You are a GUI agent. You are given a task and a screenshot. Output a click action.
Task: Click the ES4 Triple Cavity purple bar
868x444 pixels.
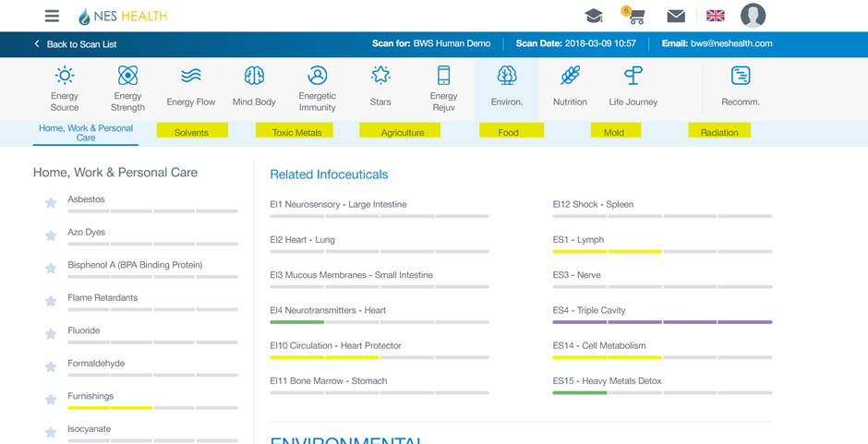coord(662,322)
